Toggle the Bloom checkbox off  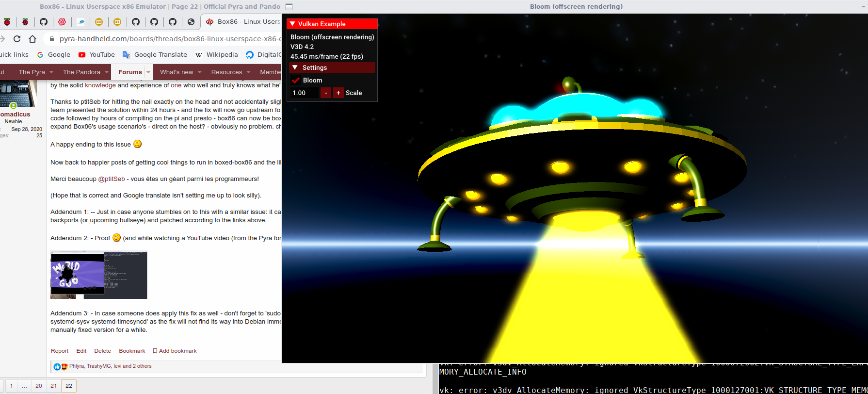click(296, 81)
